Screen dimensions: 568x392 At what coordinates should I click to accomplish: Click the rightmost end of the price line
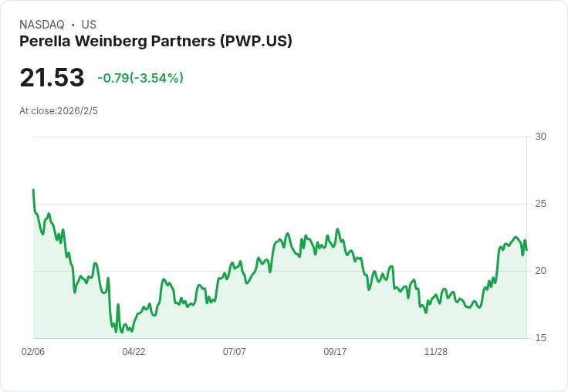pyautogui.click(x=526, y=249)
